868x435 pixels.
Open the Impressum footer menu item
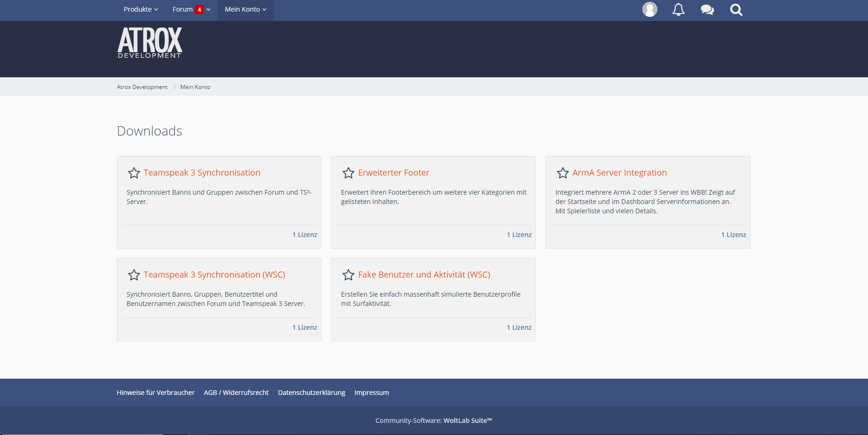pos(372,393)
